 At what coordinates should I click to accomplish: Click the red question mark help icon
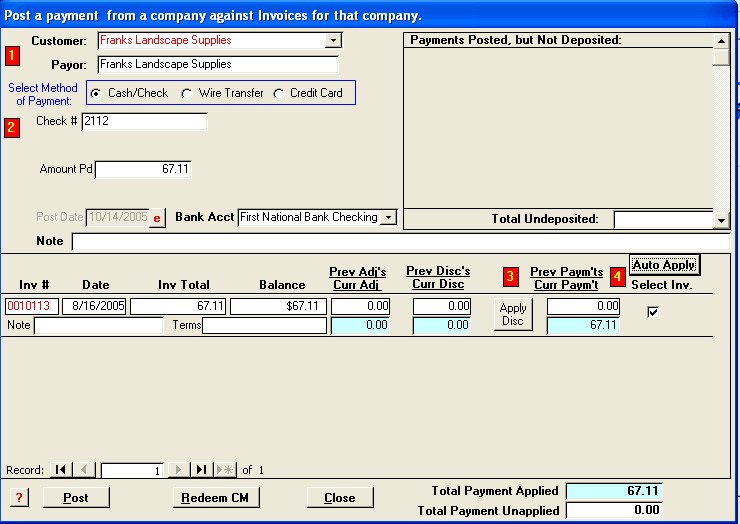pos(20,498)
